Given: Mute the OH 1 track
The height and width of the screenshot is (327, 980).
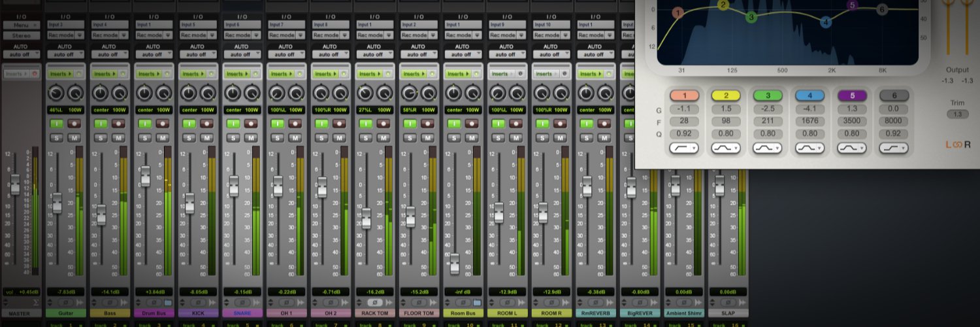Looking at the screenshot, I should coord(296,137).
